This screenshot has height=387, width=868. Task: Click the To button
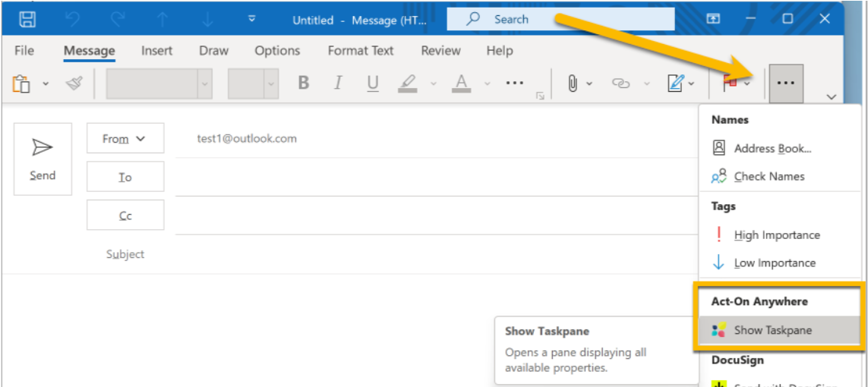coord(125,177)
